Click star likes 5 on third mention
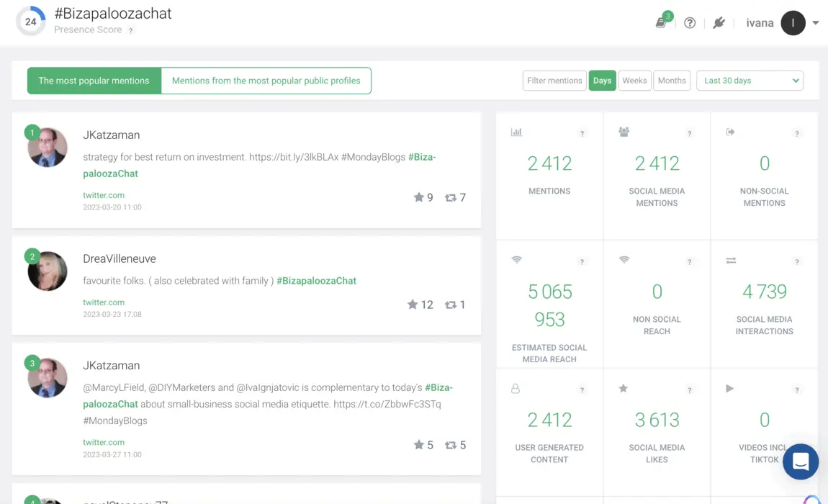 coord(423,446)
